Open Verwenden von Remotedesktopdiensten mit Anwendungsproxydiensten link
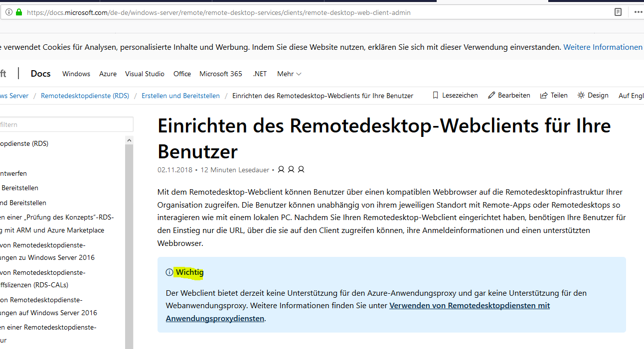The width and height of the screenshot is (644, 349). 358,312
